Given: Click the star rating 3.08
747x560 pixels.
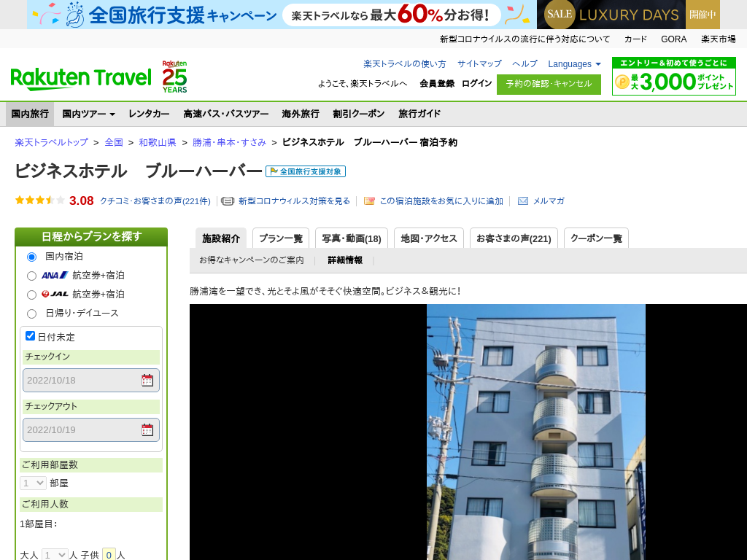Looking at the screenshot, I should [54, 201].
